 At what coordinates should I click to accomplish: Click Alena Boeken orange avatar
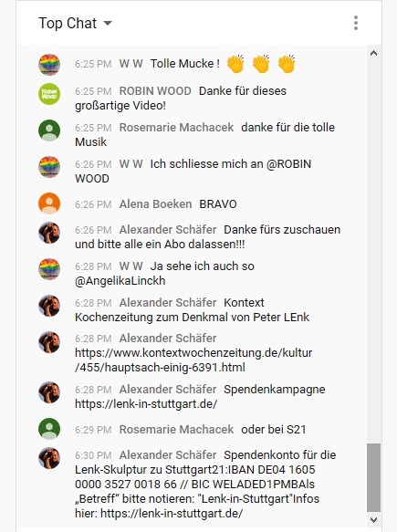click(x=49, y=203)
